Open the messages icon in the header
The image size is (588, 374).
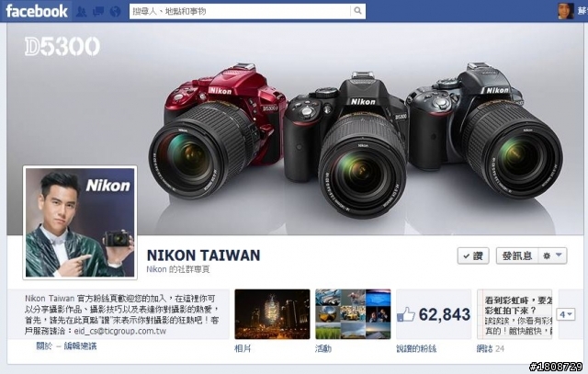click(x=98, y=12)
